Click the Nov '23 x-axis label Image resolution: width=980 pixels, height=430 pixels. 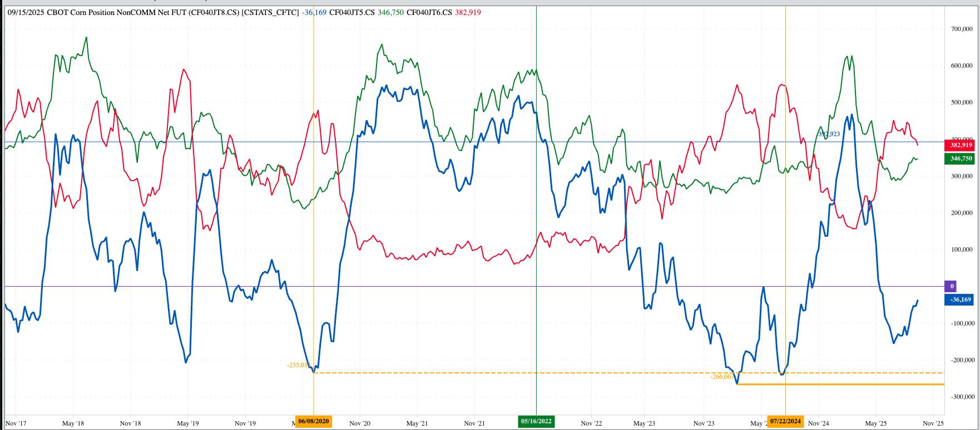[x=704, y=423]
